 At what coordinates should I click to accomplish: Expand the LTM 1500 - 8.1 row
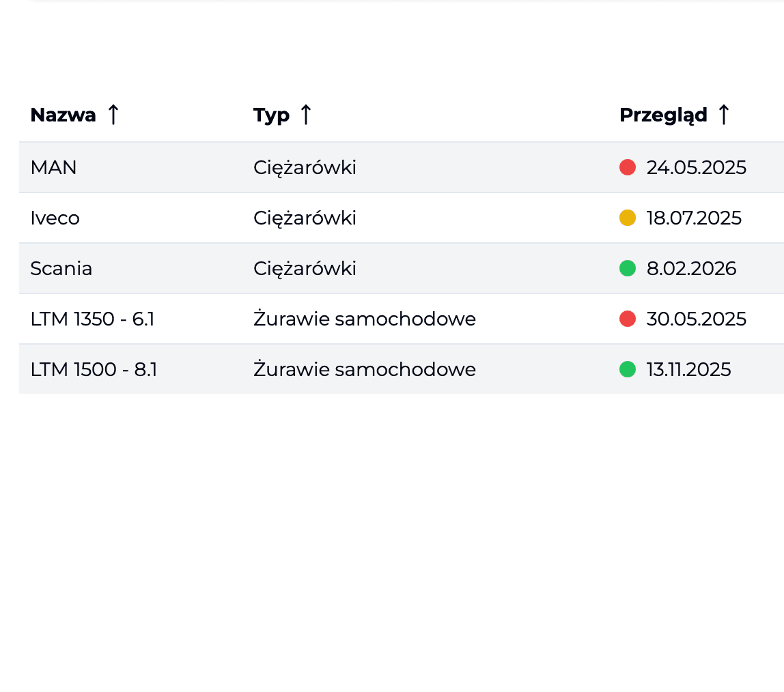[93, 369]
